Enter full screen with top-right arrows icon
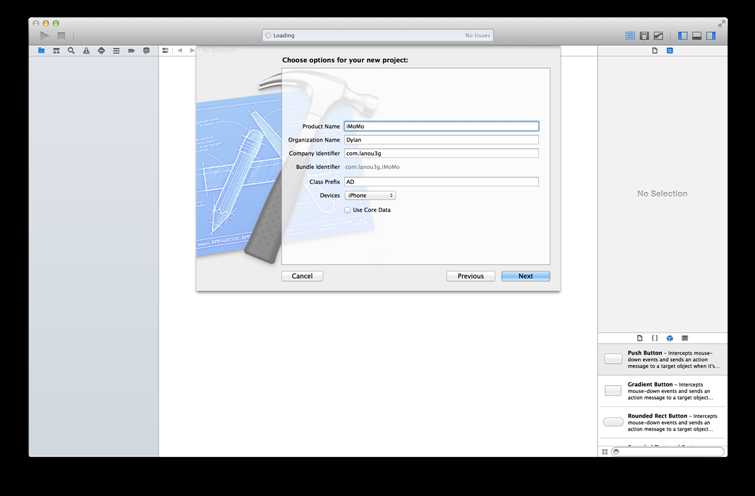Screen dimensions: 755x496 click(721, 23)
